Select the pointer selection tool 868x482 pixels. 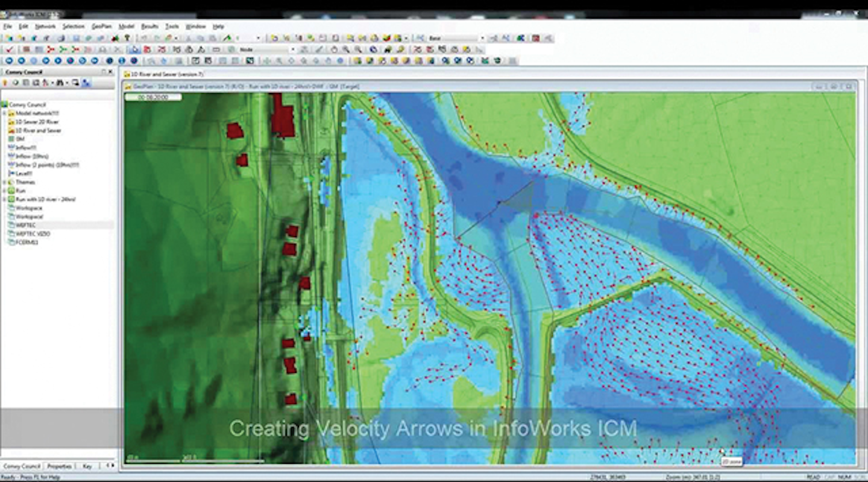134,49
